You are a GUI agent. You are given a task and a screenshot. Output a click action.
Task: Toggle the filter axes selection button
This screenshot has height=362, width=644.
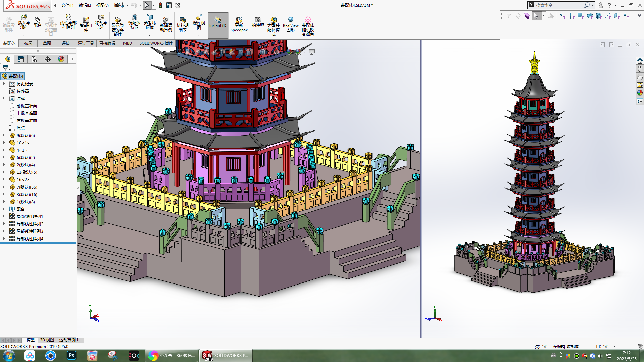(608, 16)
